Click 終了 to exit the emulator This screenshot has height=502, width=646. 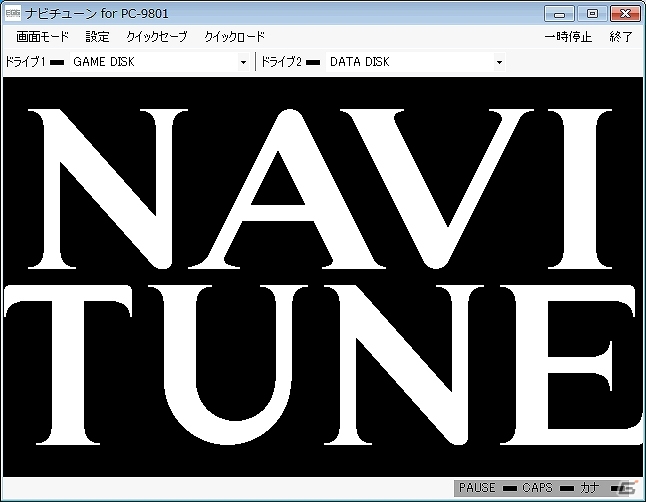[620, 37]
